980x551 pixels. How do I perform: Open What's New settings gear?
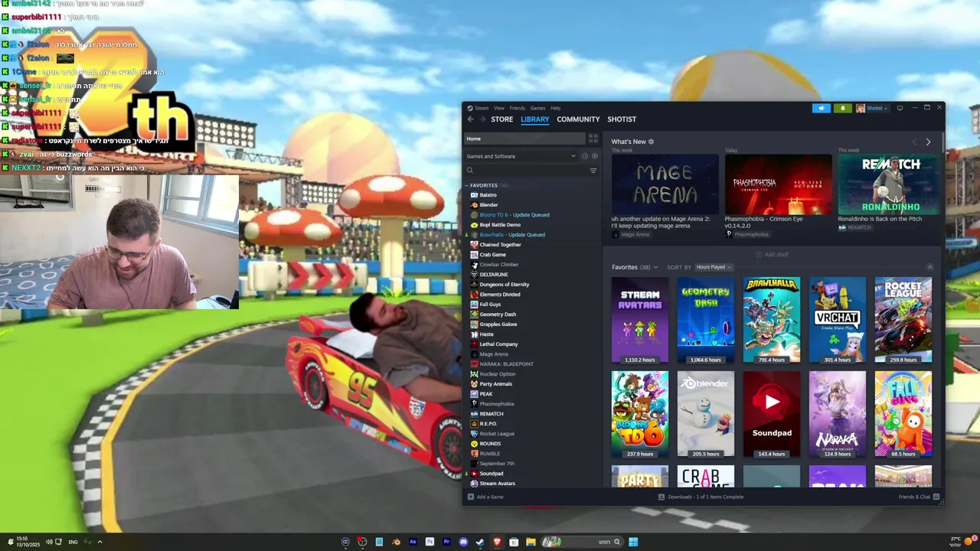tap(651, 142)
